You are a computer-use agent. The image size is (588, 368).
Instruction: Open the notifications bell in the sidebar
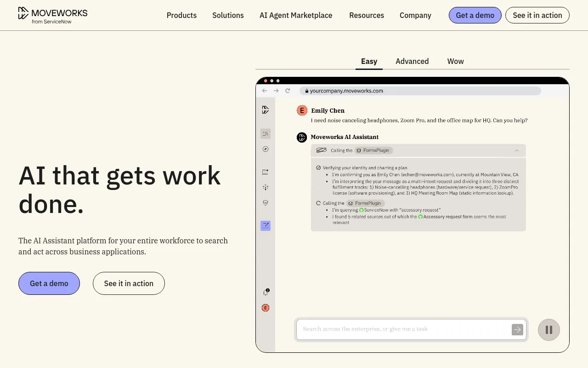[266, 292]
